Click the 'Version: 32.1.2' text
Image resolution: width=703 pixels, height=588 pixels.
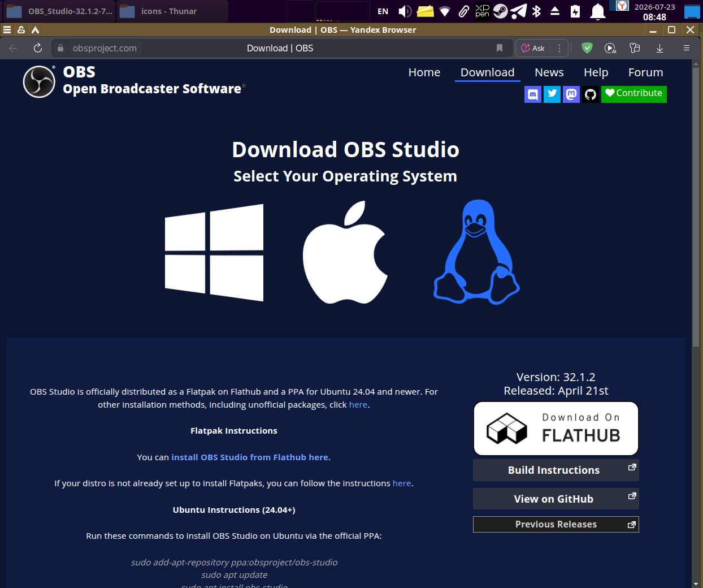pos(556,377)
